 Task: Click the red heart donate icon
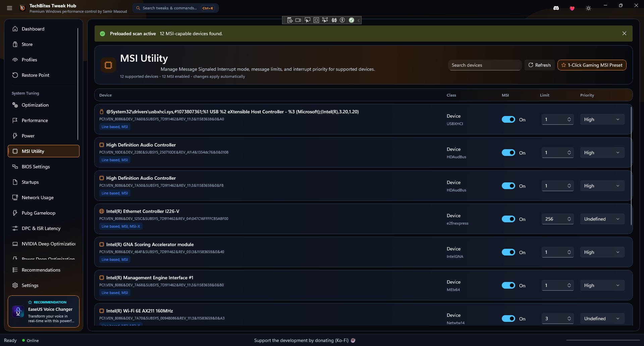coord(572,8)
